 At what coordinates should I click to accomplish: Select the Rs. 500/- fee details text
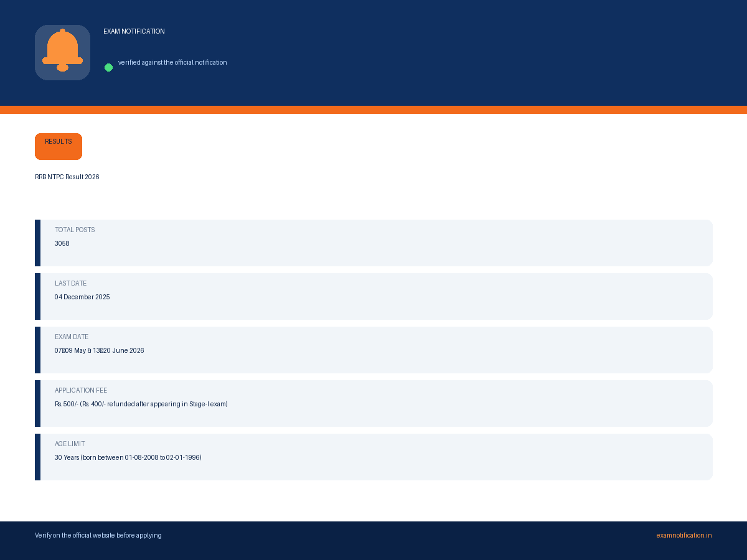pyautogui.click(x=141, y=404)
